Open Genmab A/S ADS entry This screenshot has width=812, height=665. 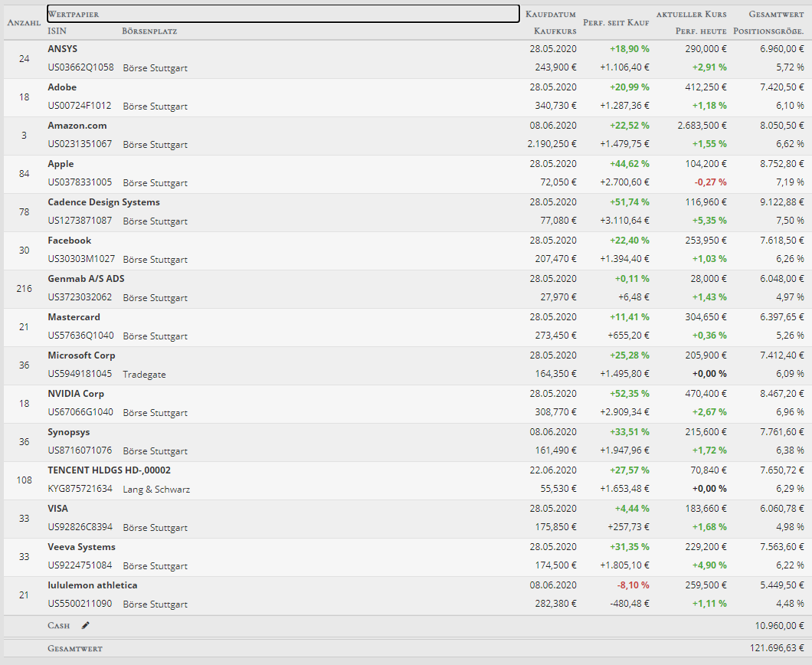[86, 279]
